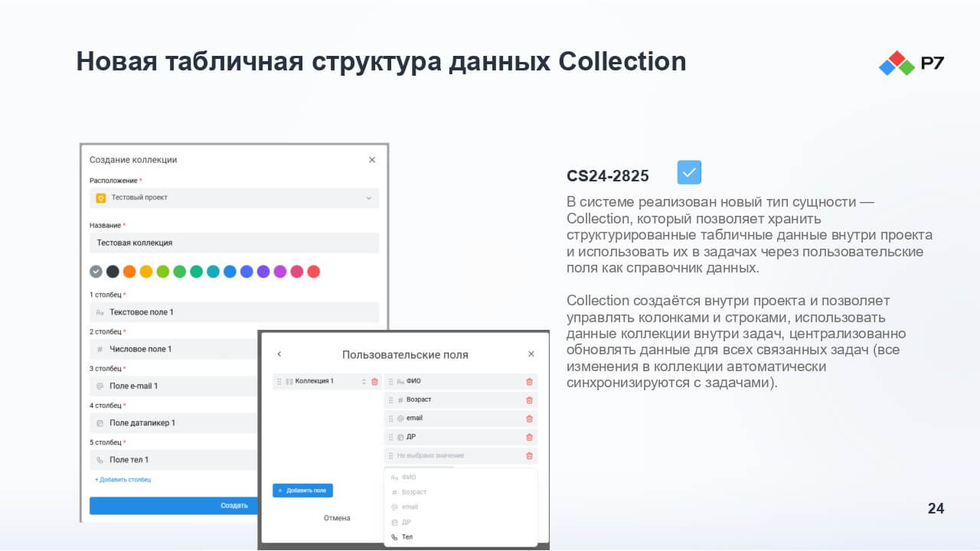Click the Отмена button
This screenshot has height=551, width=980.
(x=337, y=518)
